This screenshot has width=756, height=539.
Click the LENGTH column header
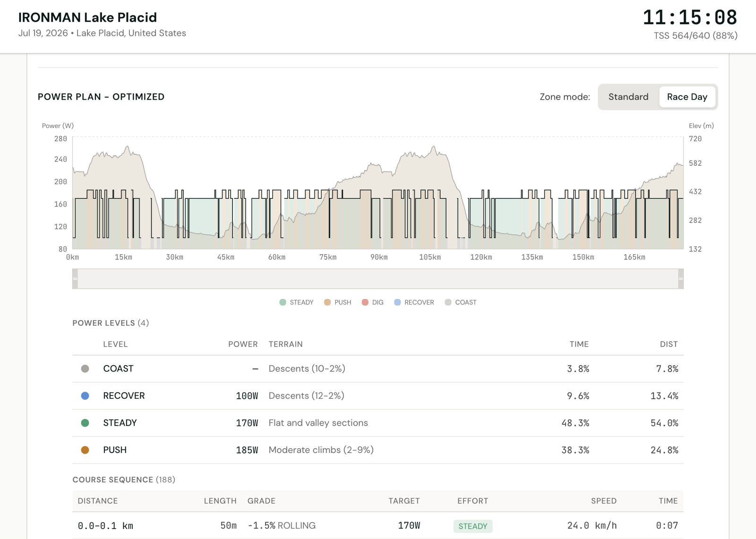click(220, 501)
